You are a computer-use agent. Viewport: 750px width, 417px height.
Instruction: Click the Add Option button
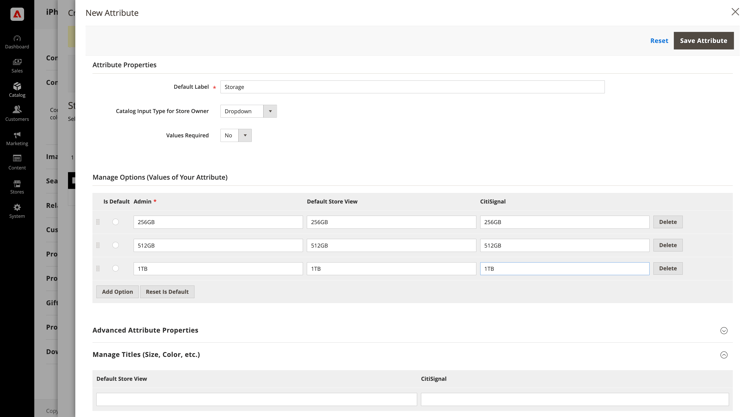pos(117,292)
